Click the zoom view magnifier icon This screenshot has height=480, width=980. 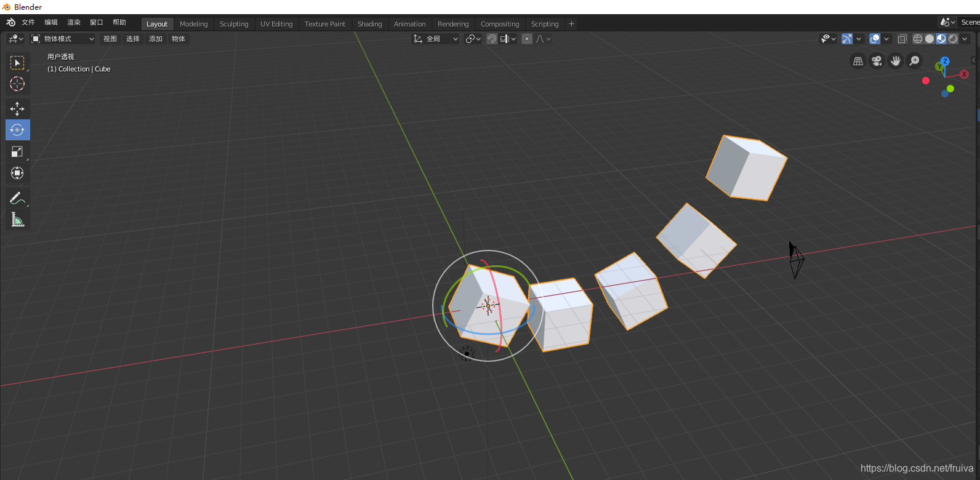click(915, 61)
